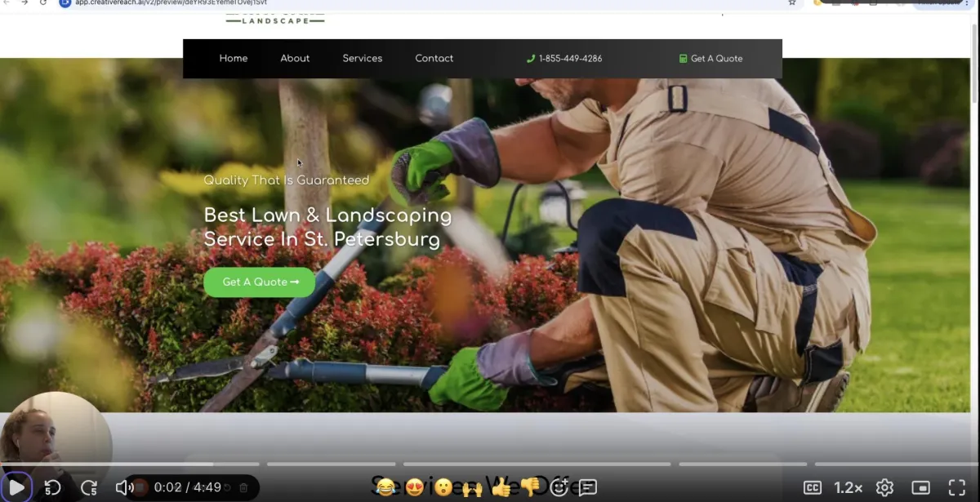This screenshot has height=502, width=980.
Task: Reload the browser page
Action: 43,3
